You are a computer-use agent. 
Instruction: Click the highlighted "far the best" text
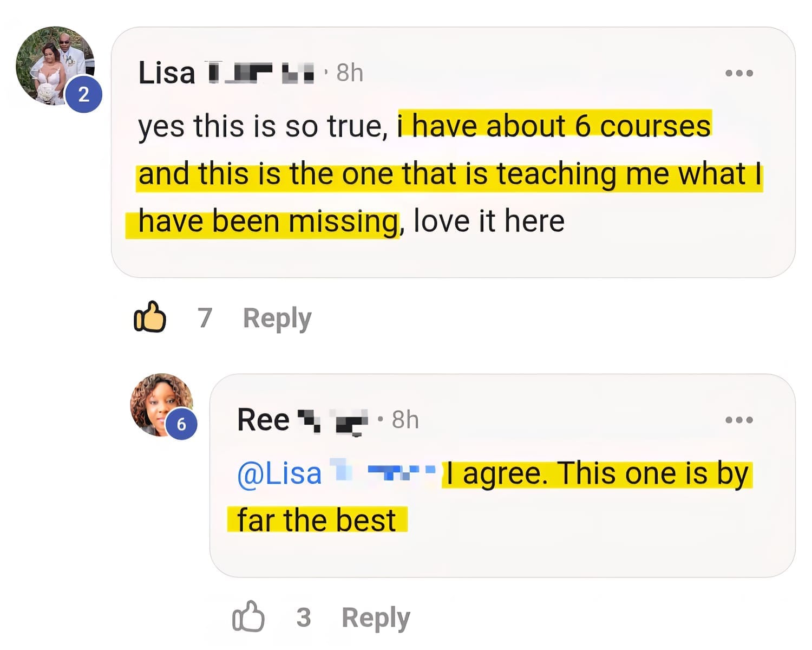317,520
